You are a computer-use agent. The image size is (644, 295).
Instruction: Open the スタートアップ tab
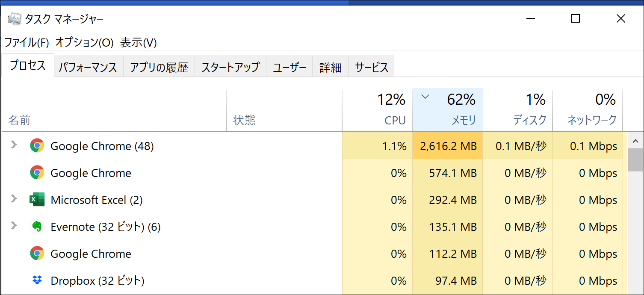(230, 67)
